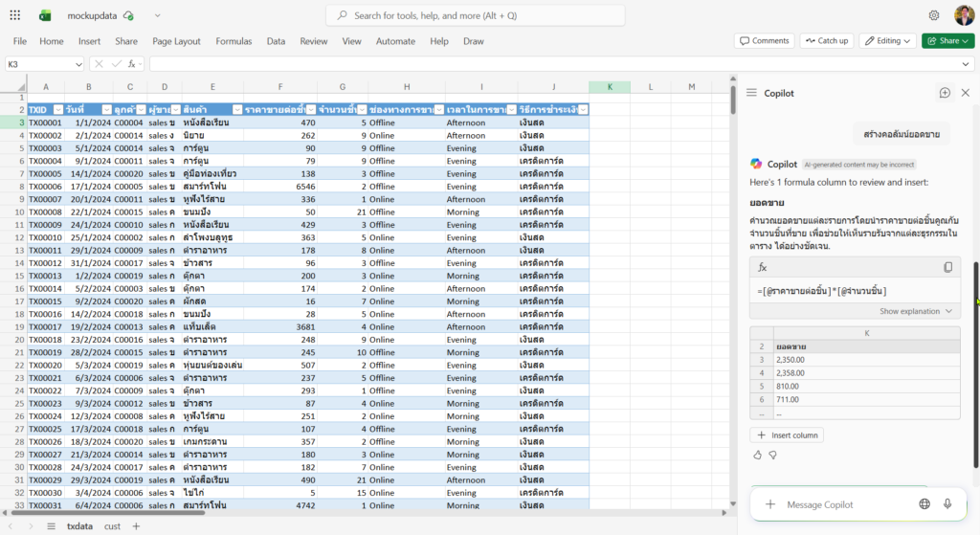
Task: Open the Formulas tab
Action: pos(234,41)
